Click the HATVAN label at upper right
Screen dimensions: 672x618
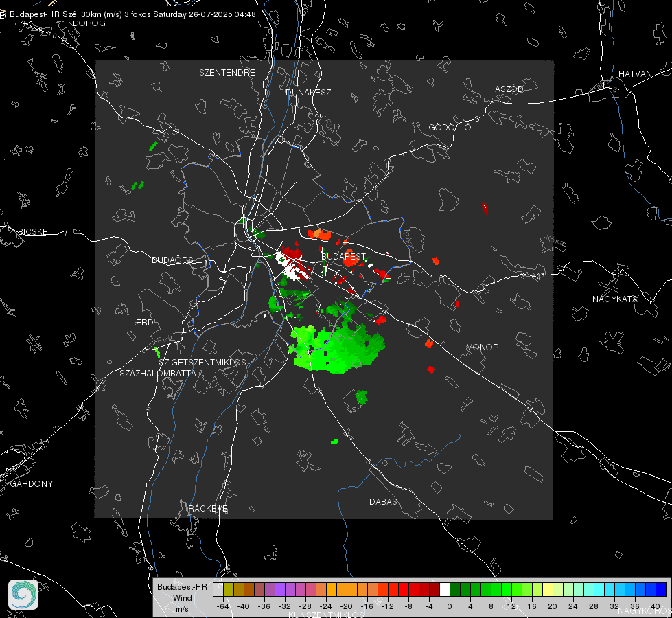tap(635, 73)
